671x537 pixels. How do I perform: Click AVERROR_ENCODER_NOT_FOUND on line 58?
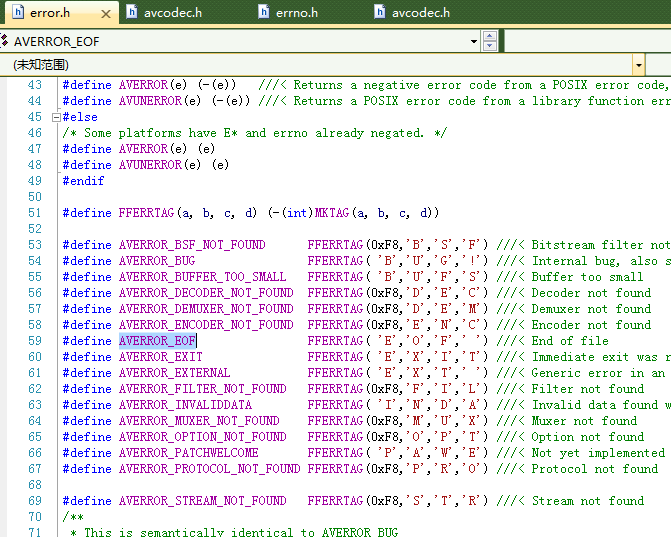point(206,325)
